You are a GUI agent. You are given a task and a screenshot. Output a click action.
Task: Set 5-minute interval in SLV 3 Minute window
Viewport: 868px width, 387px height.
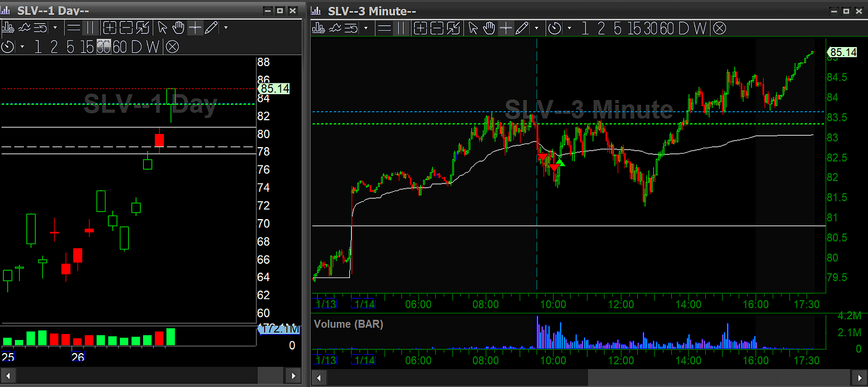617,27
